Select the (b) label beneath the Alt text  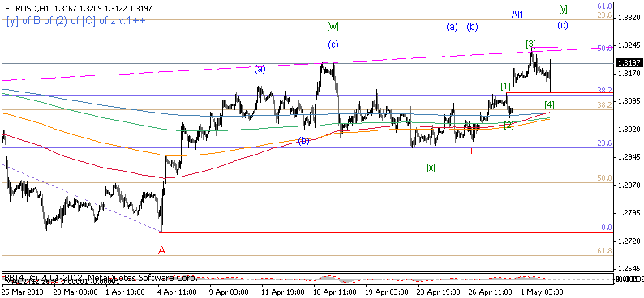472,27
